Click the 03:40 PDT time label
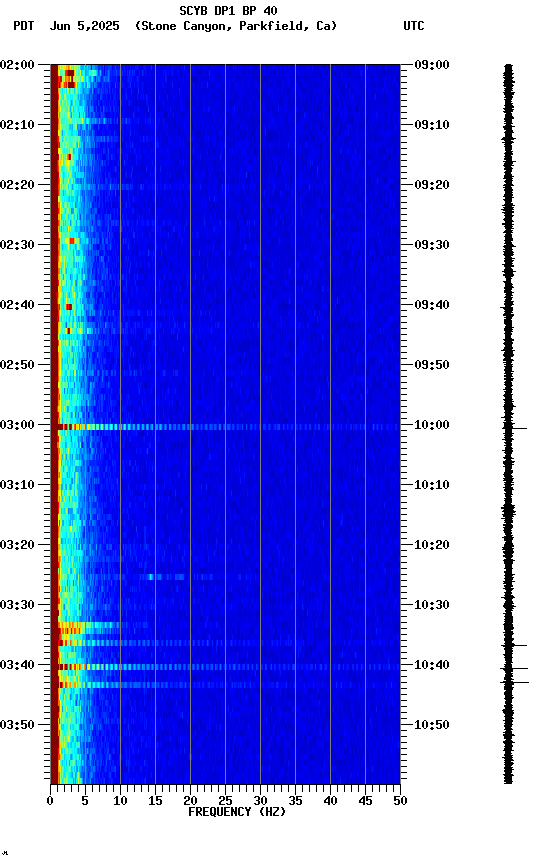The image size is (552, 864). click(17, 665)
